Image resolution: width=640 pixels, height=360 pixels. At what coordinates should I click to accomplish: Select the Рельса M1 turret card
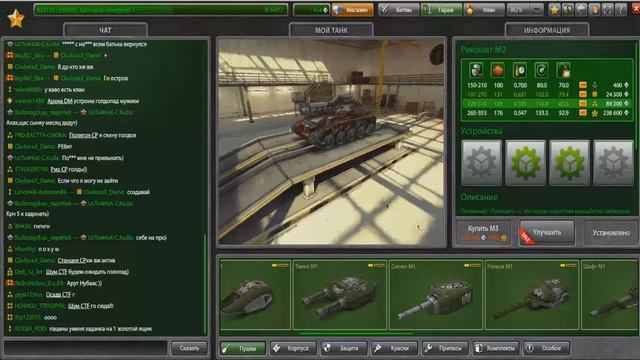pos(532,295)
